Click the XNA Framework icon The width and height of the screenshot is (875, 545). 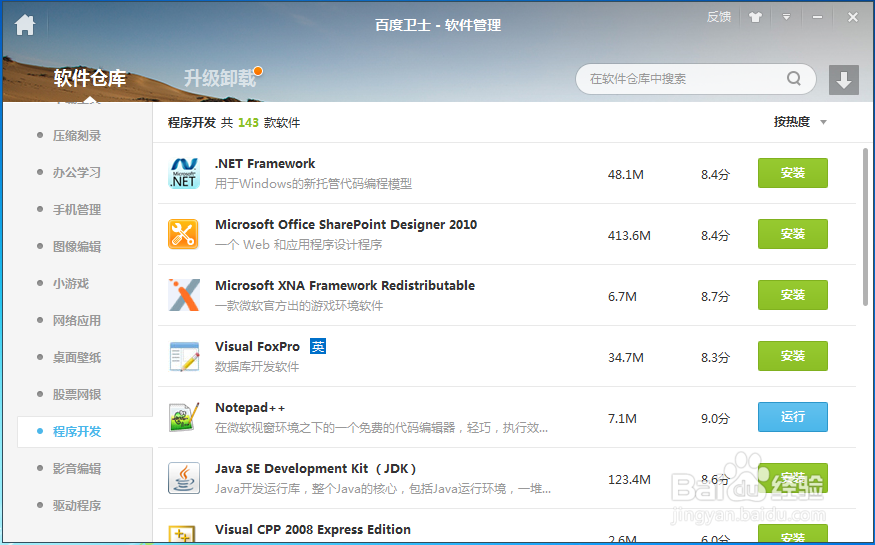(x=184, y=295)
